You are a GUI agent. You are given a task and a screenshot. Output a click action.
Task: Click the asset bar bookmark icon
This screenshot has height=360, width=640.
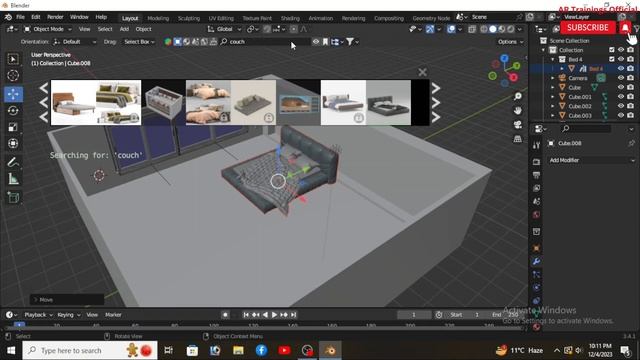pos(325,42)
